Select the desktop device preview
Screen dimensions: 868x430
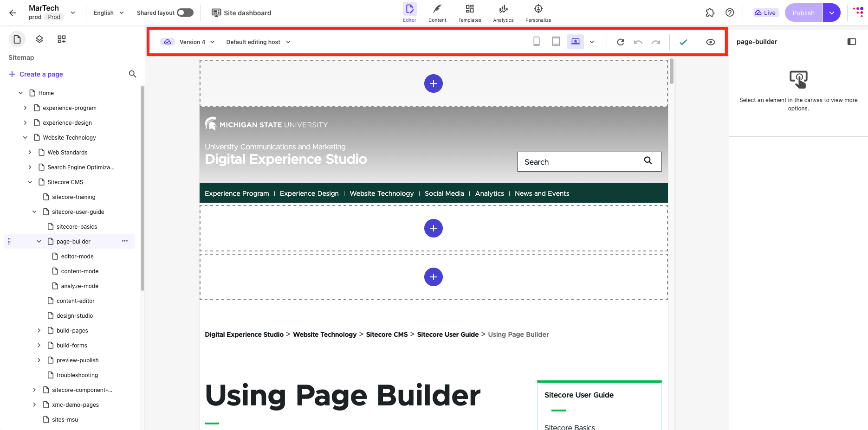(576, 42)
